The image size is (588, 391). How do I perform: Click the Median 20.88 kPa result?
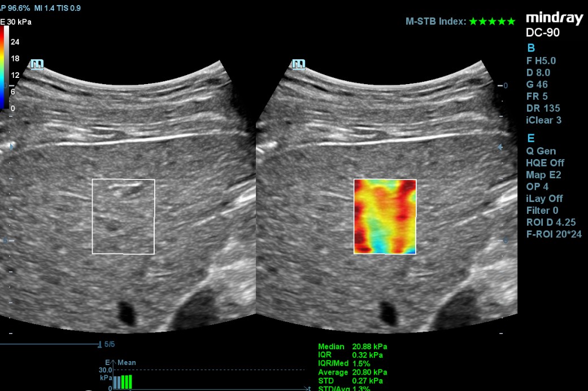point(352,347)
